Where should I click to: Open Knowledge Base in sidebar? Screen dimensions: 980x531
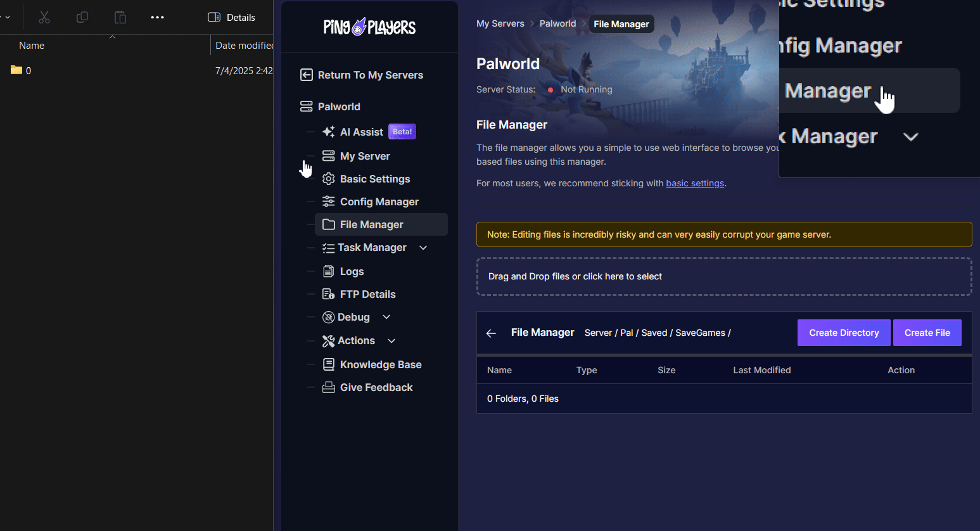tap(381, 364)
